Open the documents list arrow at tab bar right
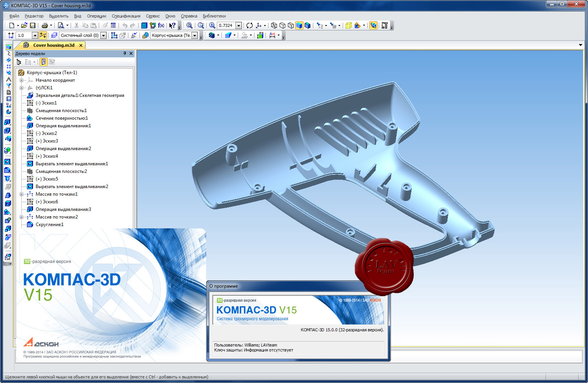Screen dimensions: 588x383 pyautogui.click(x=580, y=45)
